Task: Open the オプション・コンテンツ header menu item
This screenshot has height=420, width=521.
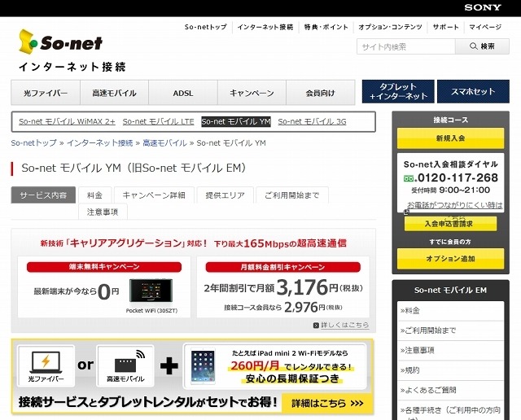Action: [390, 27]
